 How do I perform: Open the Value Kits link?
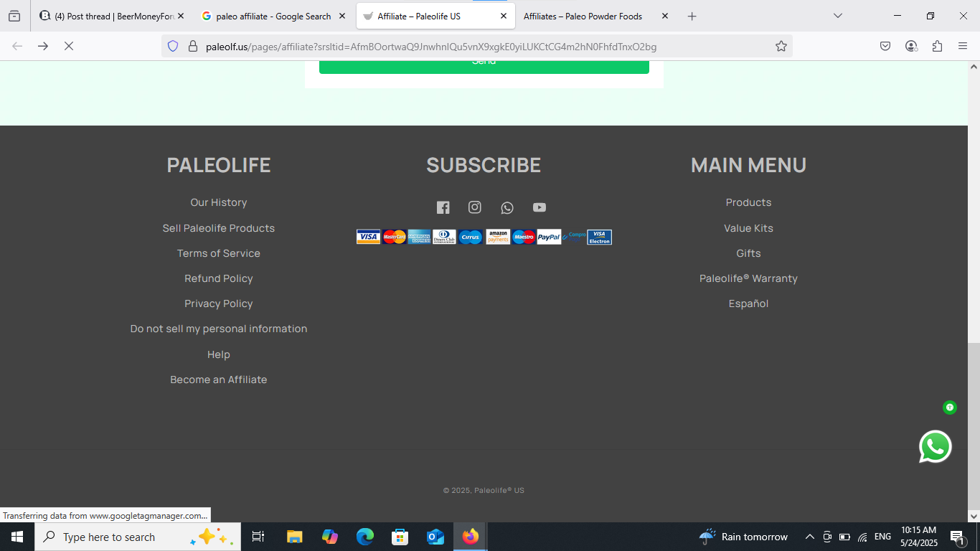748,228
